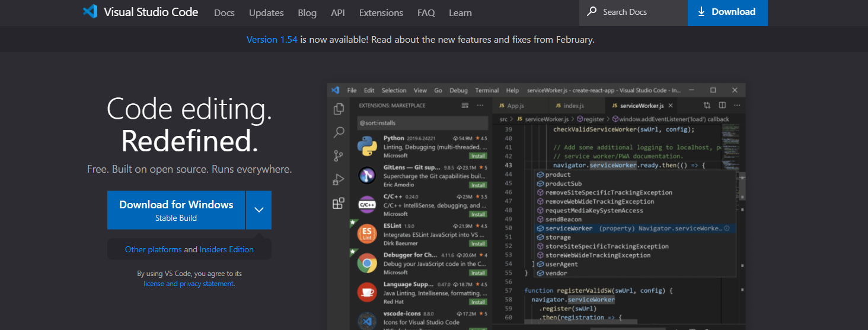
Task: Click the GitLens extension logo
Action: 367,175
